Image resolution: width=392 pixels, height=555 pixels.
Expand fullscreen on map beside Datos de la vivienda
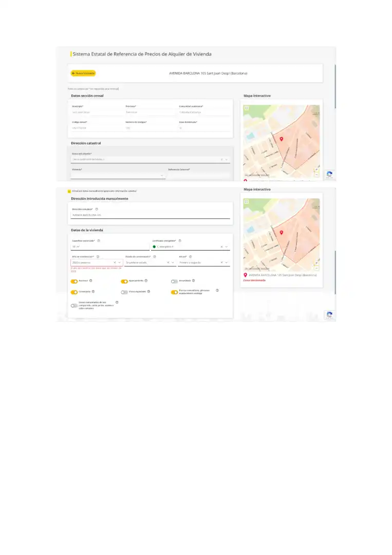coord(247,202)
